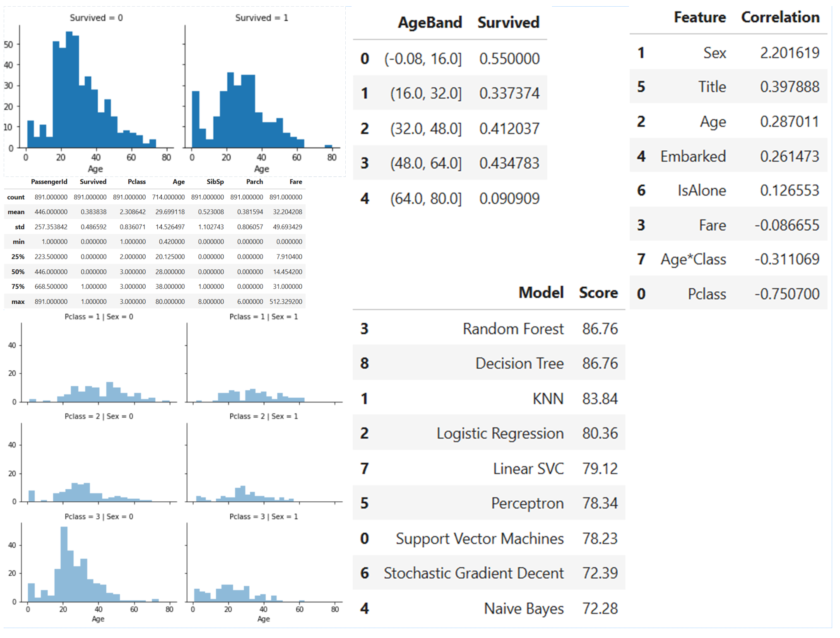Click the AgeBand (-0.08, 16.0] cell
This screenshot has width=840, height=638.
(423, 59)
